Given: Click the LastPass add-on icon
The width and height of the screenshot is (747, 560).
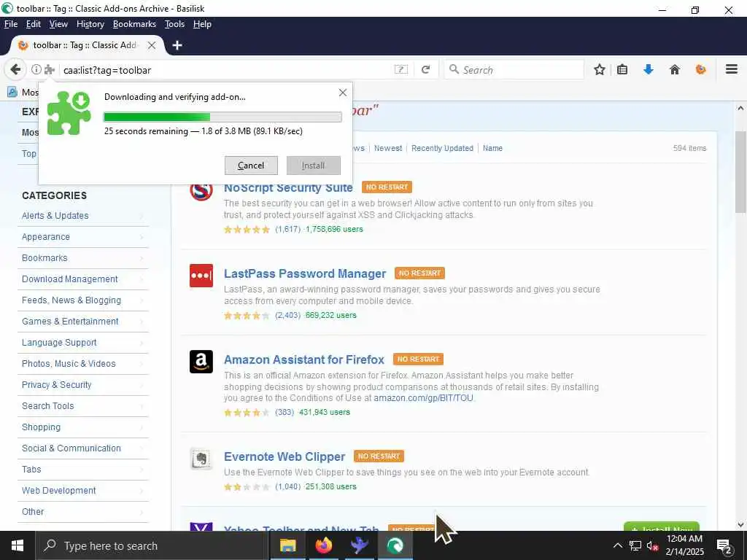Looking at the screenshot, I should 201,276.
